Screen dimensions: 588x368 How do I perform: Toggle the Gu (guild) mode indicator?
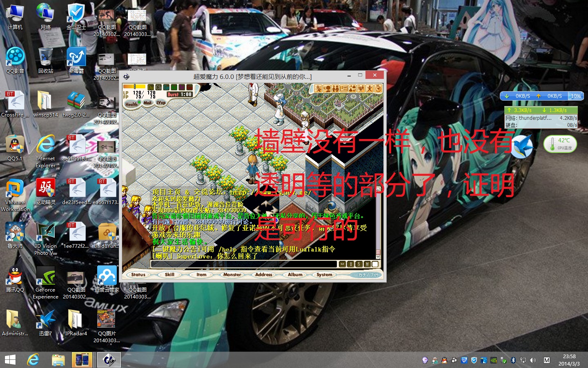[x=189, y=87]
